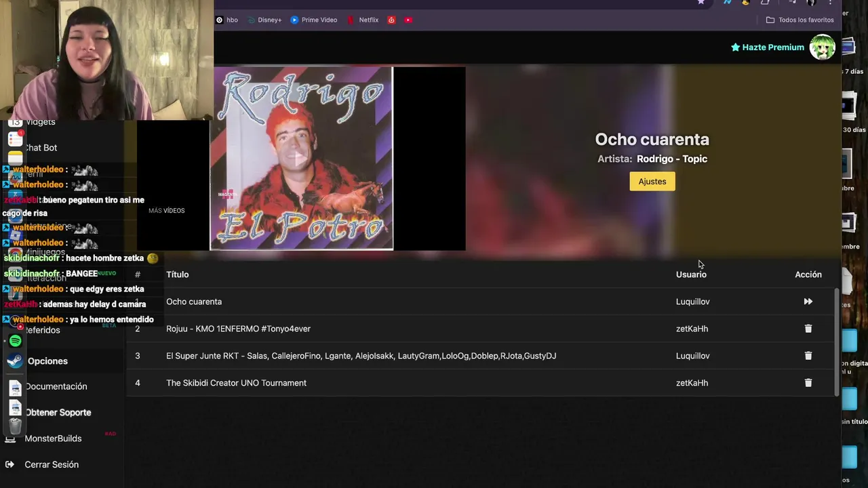Image resolution: width=868 pixels, height=488 pixels.
Task: Select the El Super Junte RKT title
Action: coord(361,356)
